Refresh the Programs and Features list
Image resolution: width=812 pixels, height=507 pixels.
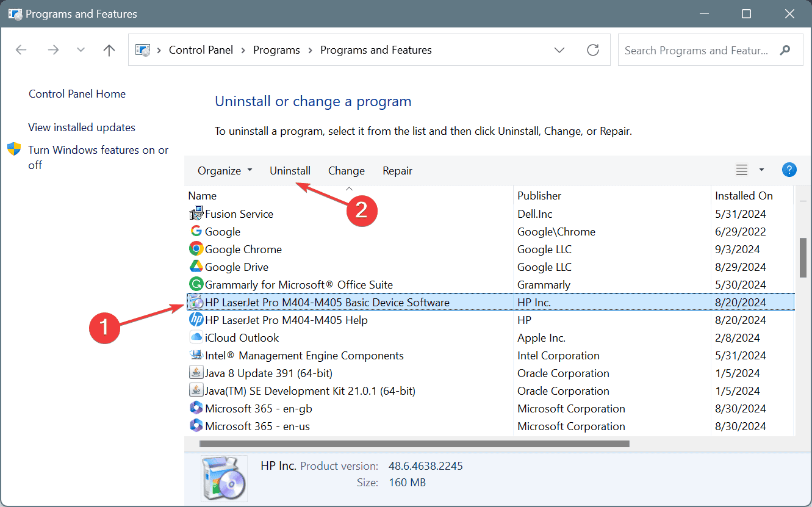tap(593, 50)
